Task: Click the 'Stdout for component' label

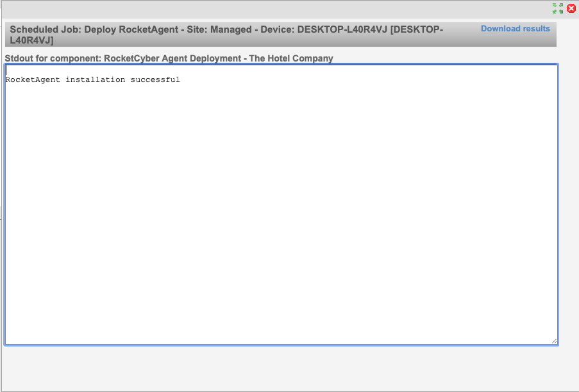Action: click(x=169, y=58)
